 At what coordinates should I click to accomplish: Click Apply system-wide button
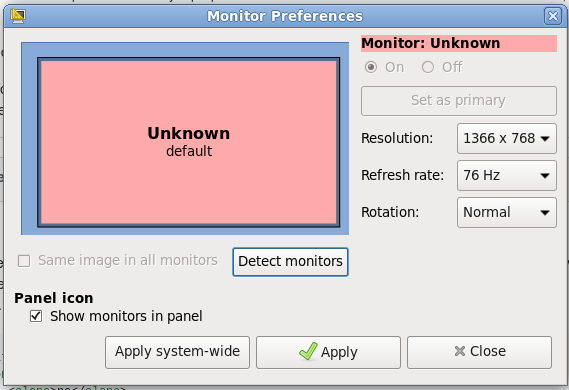point(177,352)
